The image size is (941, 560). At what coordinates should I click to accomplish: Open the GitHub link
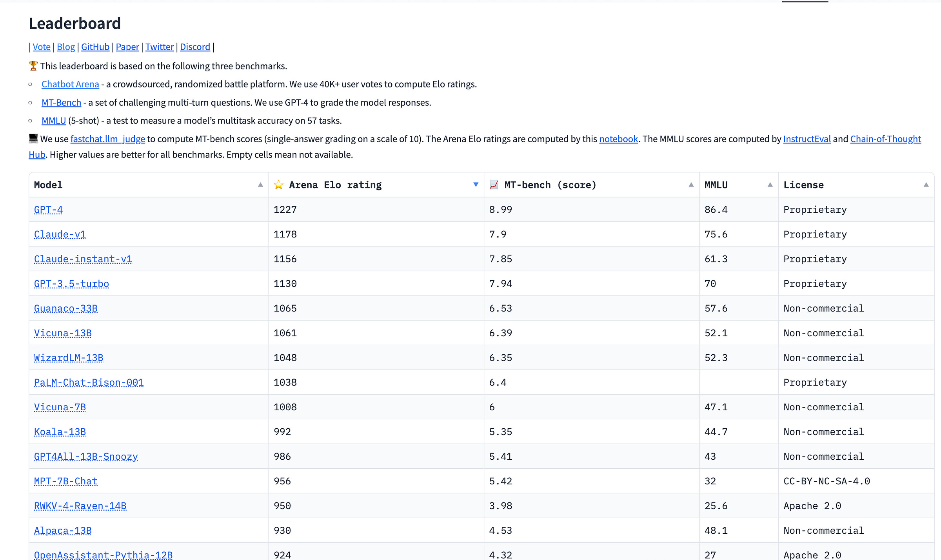coord(95,47)
